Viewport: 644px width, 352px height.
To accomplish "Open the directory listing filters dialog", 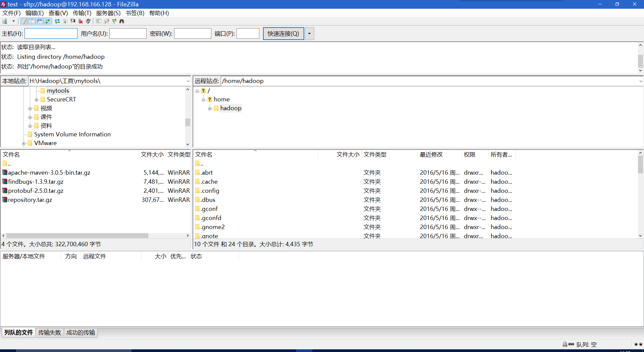I will 98,21.
